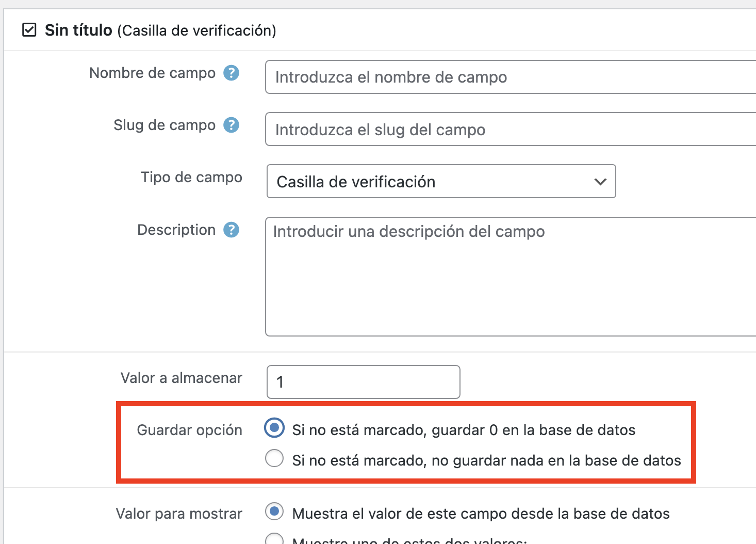The height and width of the screenshot is (544, 756).
Task: Click the help icon beside Slug de campo
Action: [x=231, y=125]
